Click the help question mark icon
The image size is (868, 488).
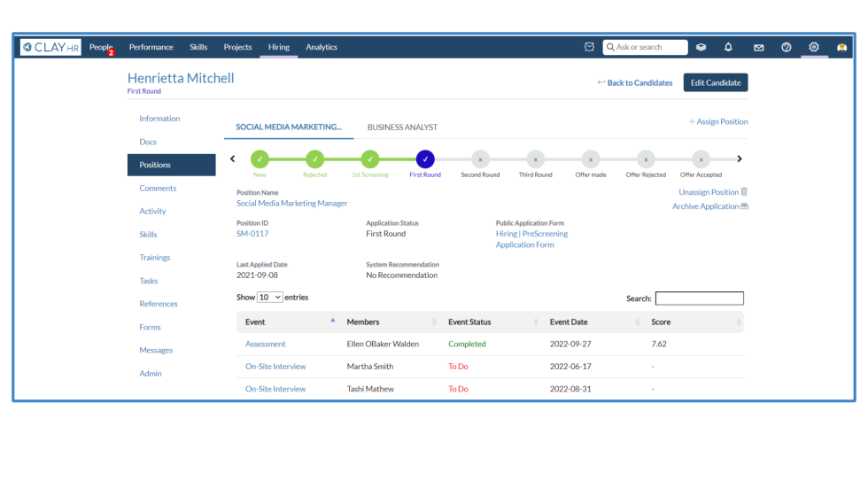tap(787, 47)
